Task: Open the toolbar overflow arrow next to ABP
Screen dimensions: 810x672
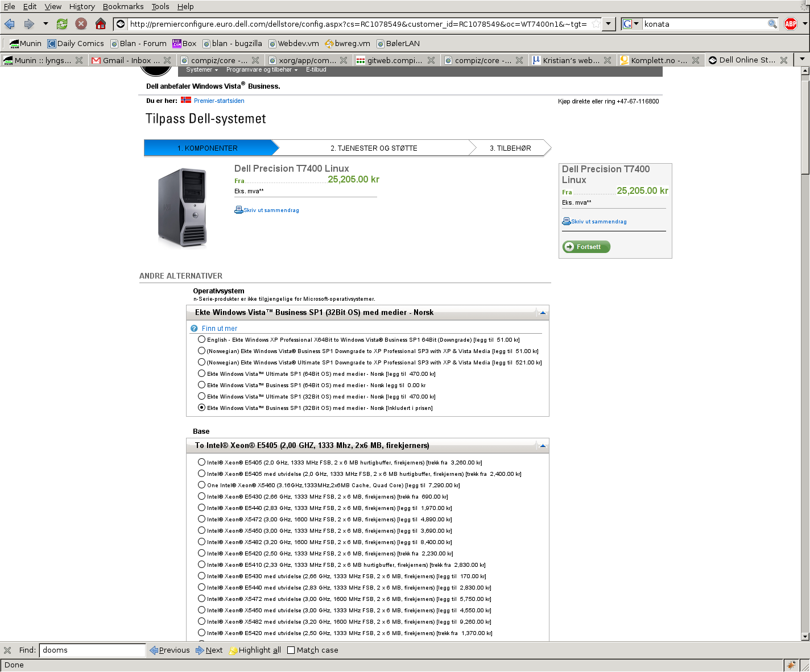Action: (805, 24)
